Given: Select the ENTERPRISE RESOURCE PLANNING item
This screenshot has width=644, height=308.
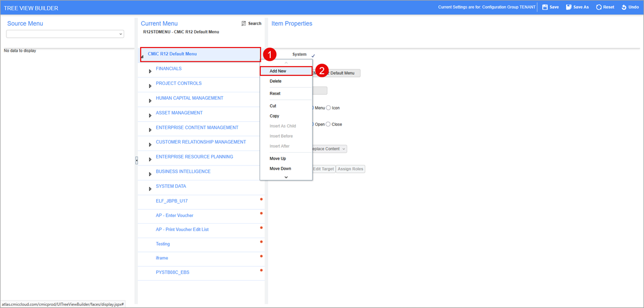Looking at the screenshot, I should click(194, 157).
